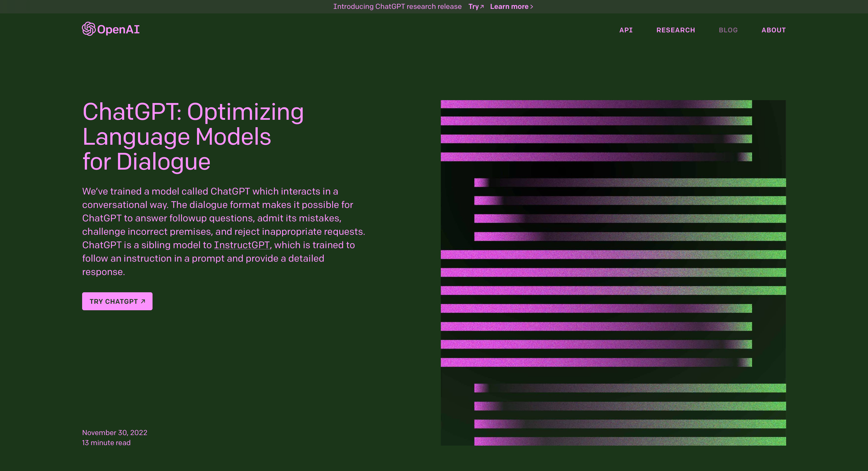Open the RESEARCH navigation item
Viewport: 868px width, 471px height.
pos(675,30)
